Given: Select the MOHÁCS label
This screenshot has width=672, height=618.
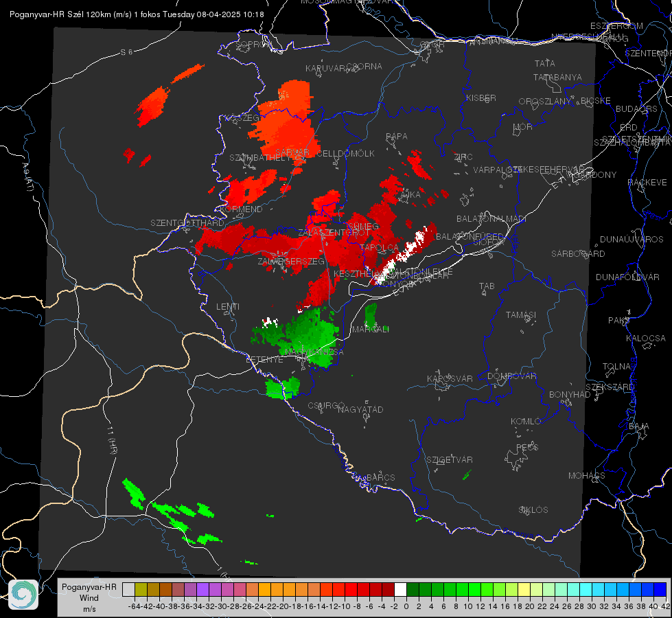Looking at the screenshot, I should [587, 476].
